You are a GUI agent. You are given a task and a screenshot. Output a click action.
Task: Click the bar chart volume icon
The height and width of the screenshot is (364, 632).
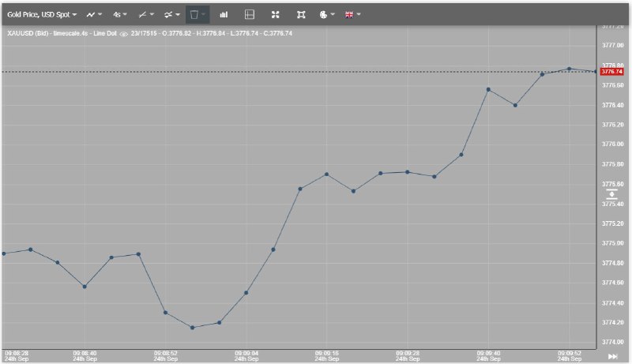(x=224, y=14)
